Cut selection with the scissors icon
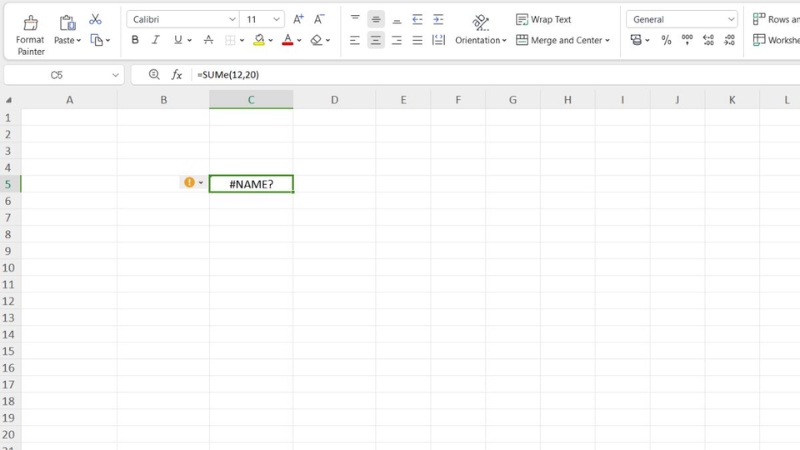800x450 pixels. pyautogui.click(x=96, y=19)
